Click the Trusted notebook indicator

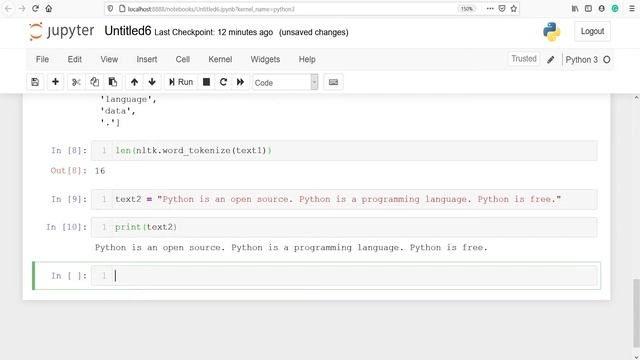(524, 59)
